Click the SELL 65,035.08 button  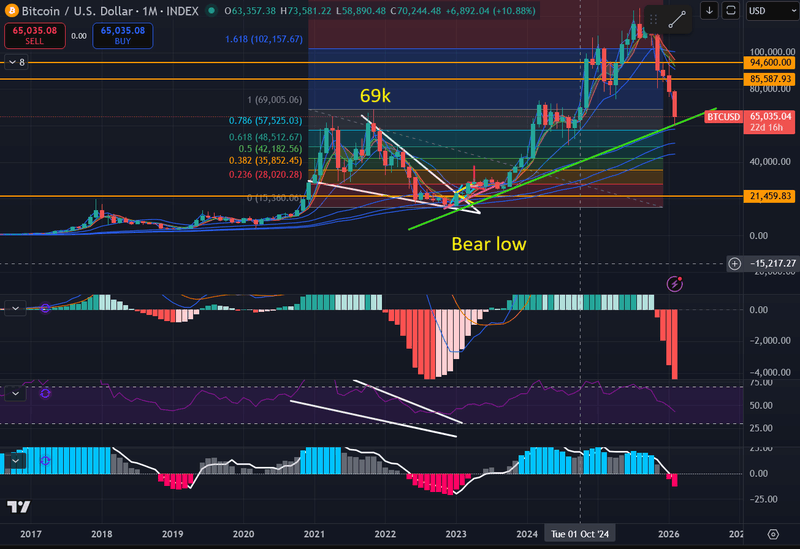(x=35, y=36)
